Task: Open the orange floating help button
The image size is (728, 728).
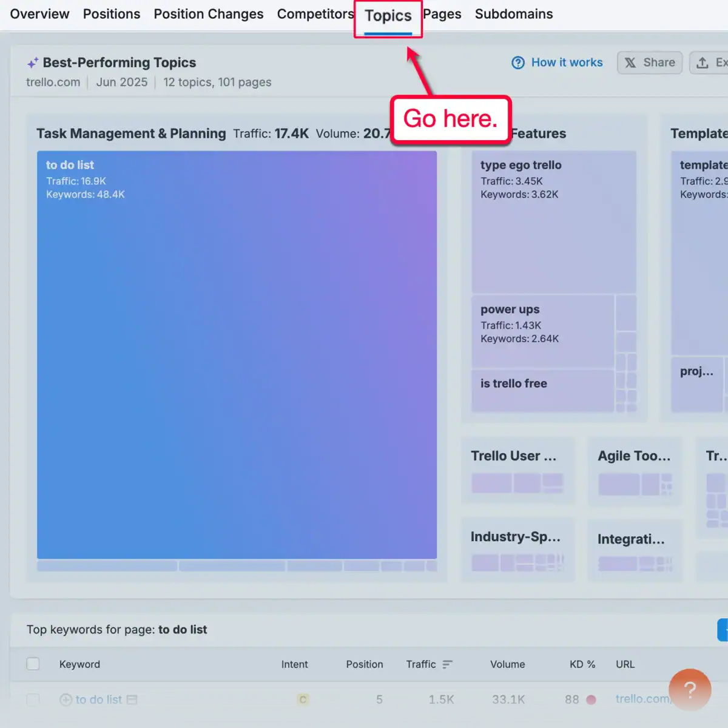Action: pos(690,690)
